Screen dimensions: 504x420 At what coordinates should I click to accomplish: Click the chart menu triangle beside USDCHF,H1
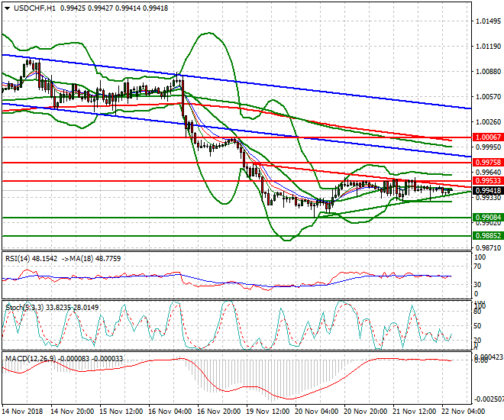pyautogui.click(x=7, y=8)
